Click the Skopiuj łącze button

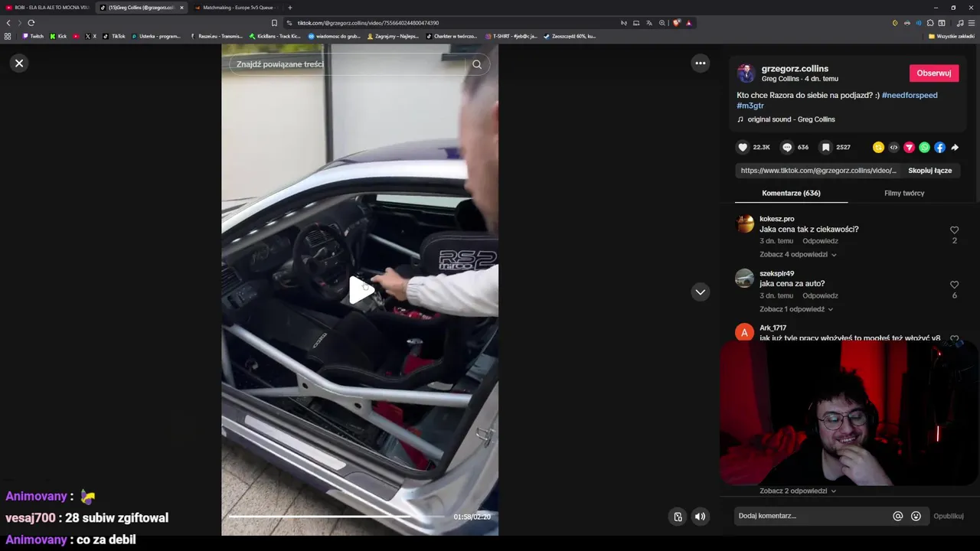tap(929, 171)
